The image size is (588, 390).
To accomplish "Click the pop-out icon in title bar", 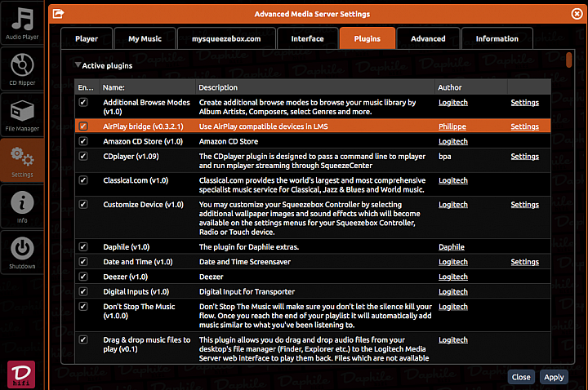I will pos(58,14).
